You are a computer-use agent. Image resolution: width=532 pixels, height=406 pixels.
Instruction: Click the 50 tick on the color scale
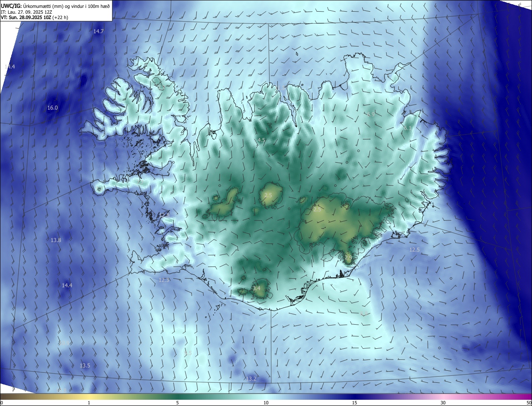(529, 403)
